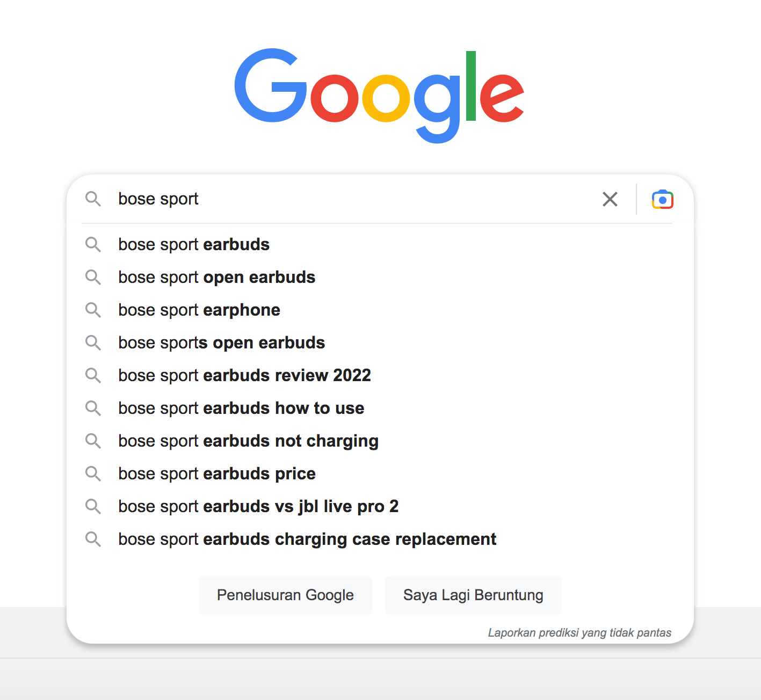The height and width of the screenshot is (700, 761).
Task: Select the suggestion 'bose sport earbuds vs jbl live pro 2'
Action: click(x=258, y=507)
